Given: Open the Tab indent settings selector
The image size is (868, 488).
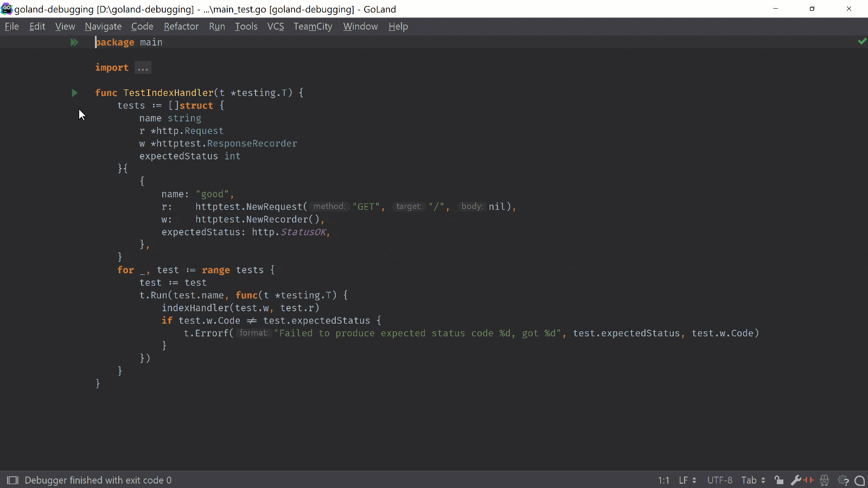Looking at the screenshot, I should pos(753,480).
